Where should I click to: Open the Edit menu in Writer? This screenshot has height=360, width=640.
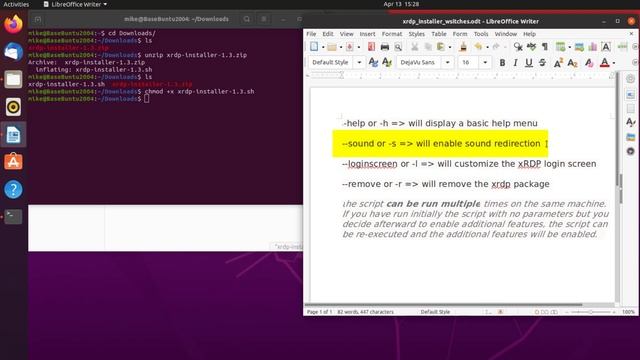tap(328, 34)
